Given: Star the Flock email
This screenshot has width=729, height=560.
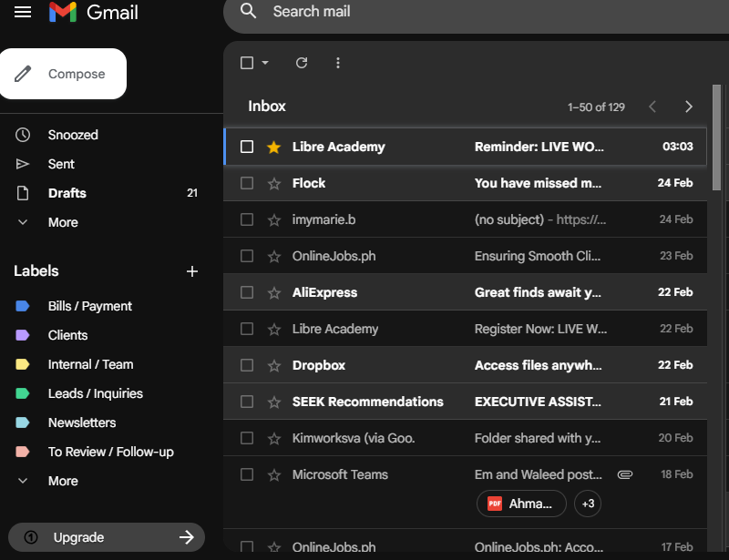Looking at the screenshot, I should (x=273, y=183).
